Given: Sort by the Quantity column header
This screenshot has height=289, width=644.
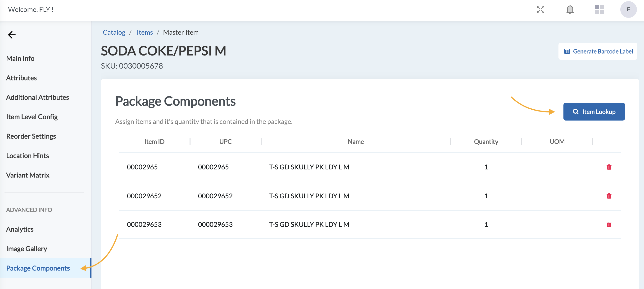Looking at the screenshot, I should click(x=486, y=142).
